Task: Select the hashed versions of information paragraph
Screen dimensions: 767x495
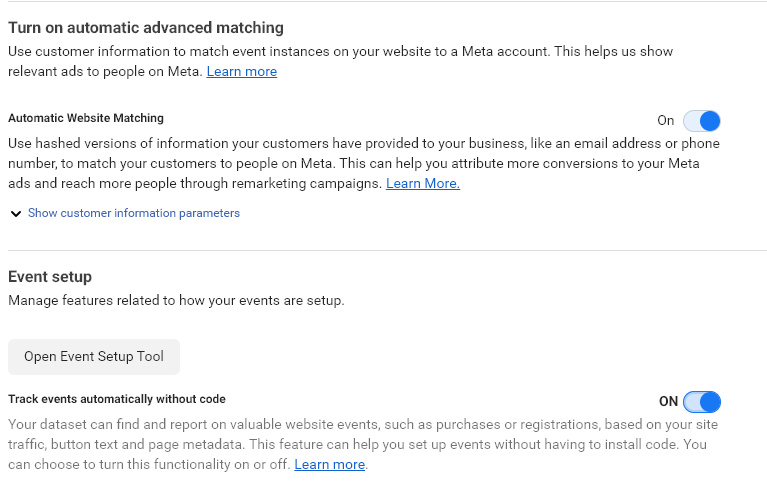Action: (364, 163)
